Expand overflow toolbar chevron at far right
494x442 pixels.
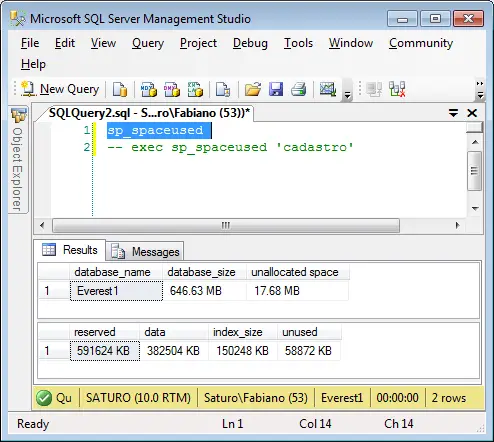tap(480, 90)
